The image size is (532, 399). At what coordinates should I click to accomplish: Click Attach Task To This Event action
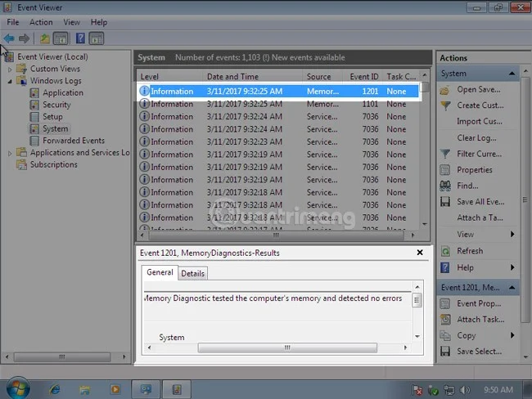pyautogui.click(x=480, y=320)
